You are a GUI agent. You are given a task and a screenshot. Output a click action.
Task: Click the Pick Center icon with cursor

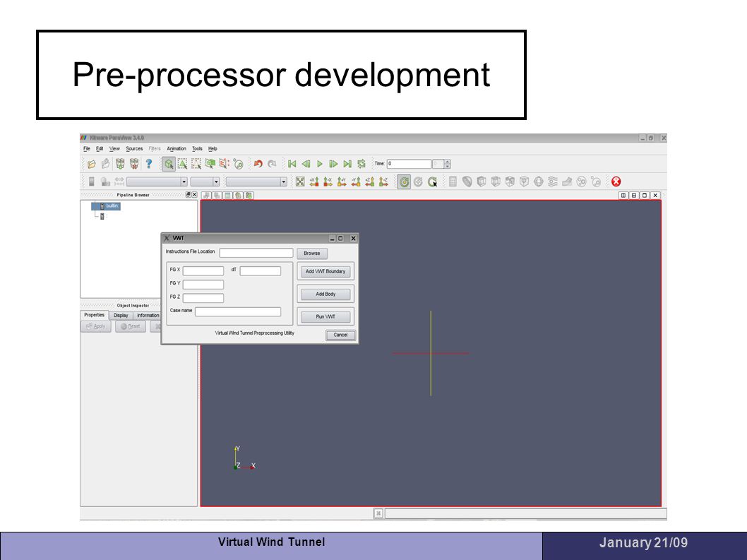[x=433, y=181]
